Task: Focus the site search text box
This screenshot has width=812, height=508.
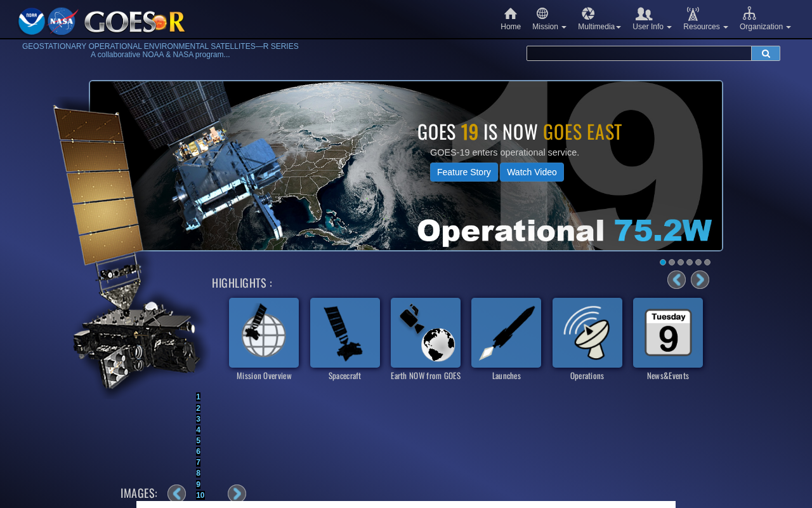Action: [639, 53]
